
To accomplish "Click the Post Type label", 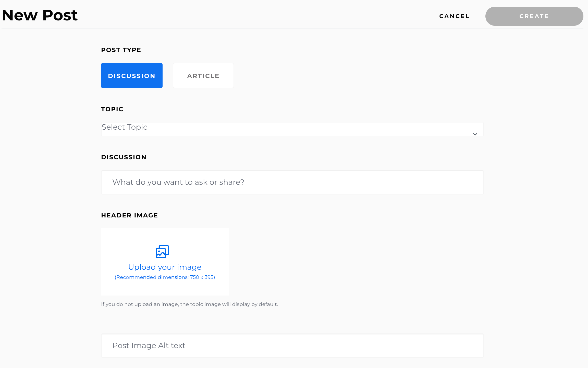I will click(121, 50).
